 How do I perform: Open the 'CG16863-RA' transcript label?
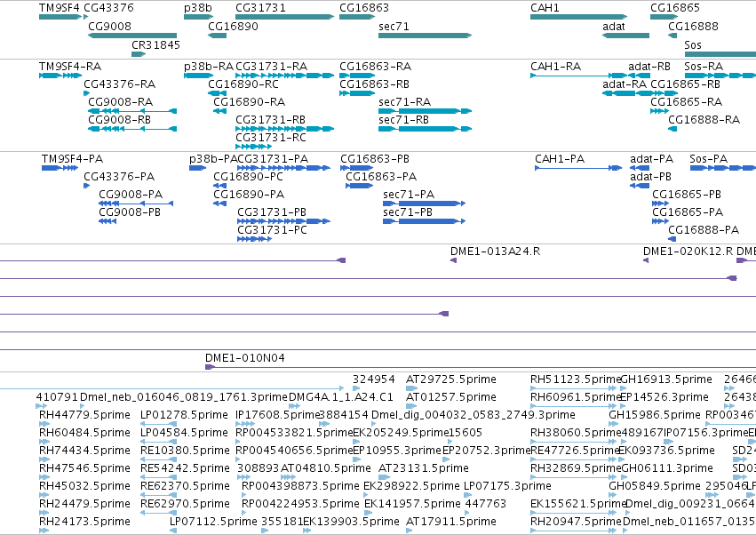point(375,66)
